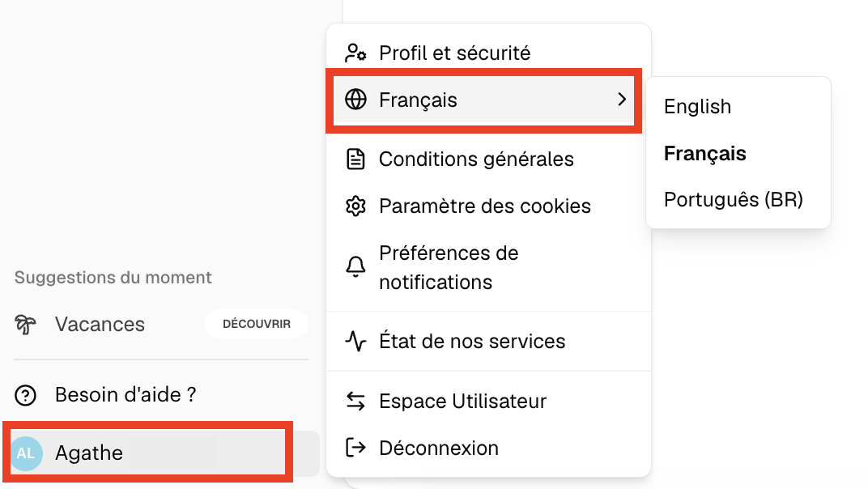This screenshot has width=868, height=489.
Task: Choose Português (BR) language option
Action: click(x=733, y=199)
